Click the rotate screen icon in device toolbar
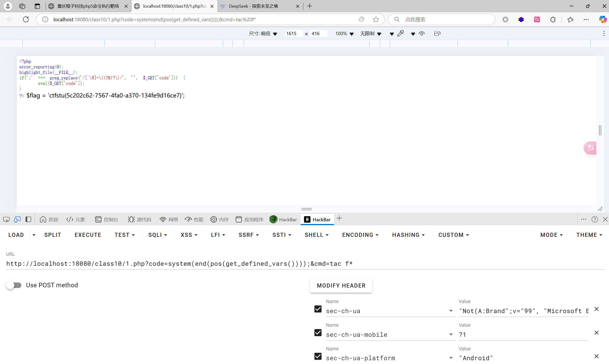This screenshot has height=364, width=609. click(437, 33)
